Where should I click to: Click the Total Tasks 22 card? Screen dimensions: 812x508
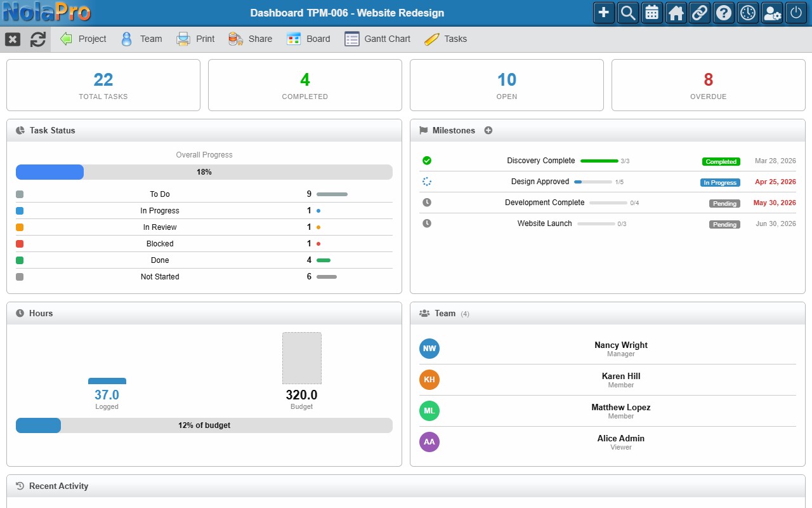(x=103, y=85)
